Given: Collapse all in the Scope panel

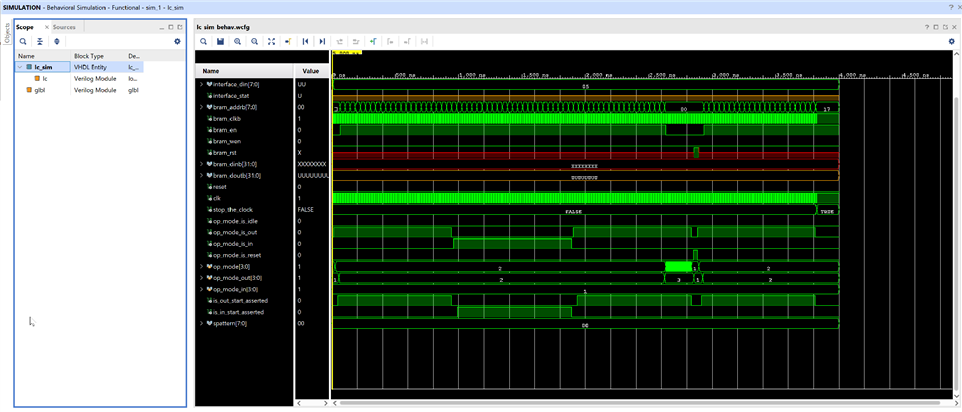Looking at the screenshot, I should 40,42.
